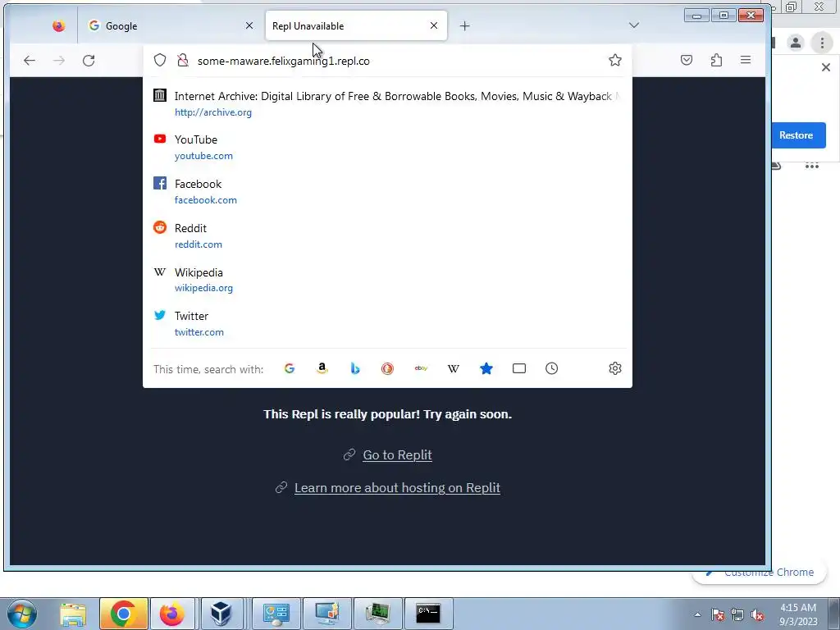Close the Google tab
The image size is (840, 630).
click(249, 25)
